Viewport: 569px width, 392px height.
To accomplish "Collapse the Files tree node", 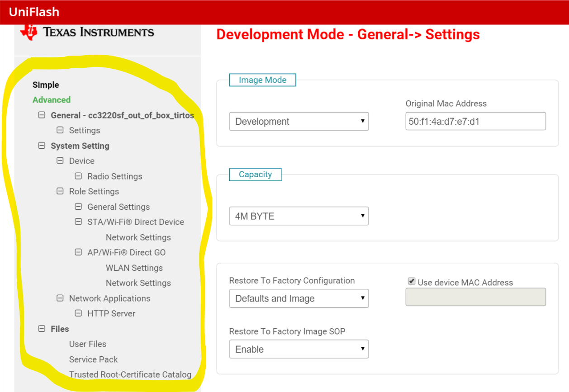I will (42, 329).
